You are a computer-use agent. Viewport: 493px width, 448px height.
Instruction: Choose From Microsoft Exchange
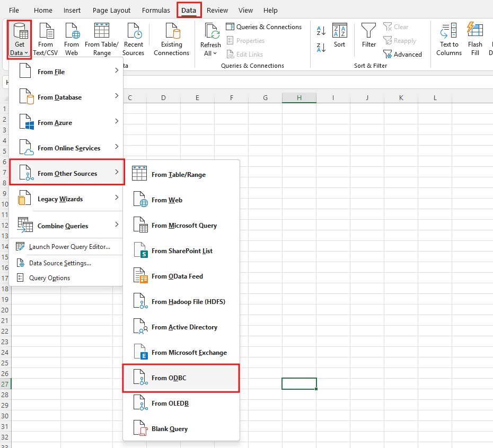pyautogui.click(x=181, y=353)
